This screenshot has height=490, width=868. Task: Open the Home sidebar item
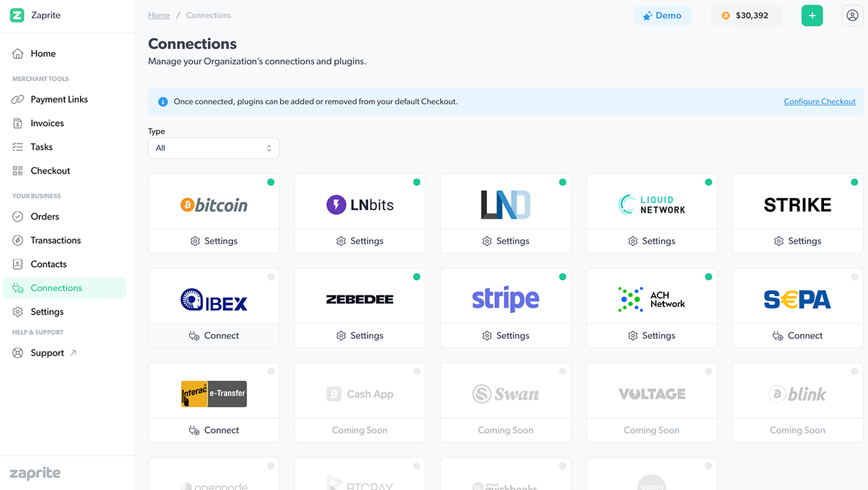(x=64, y=54)
